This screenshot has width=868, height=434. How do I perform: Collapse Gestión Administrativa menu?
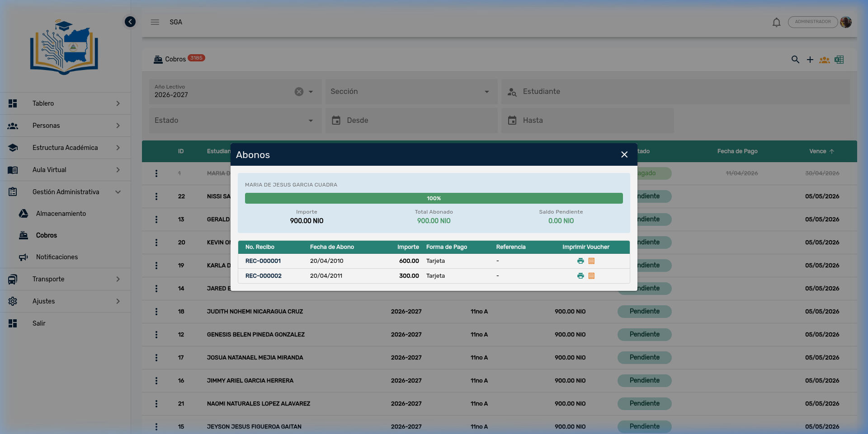(x=65, y=192)
